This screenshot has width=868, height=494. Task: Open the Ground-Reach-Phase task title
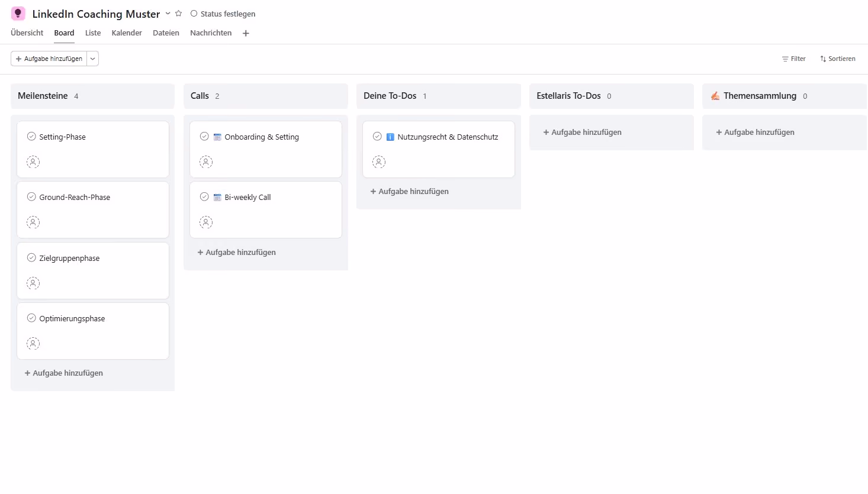point(75,198)
